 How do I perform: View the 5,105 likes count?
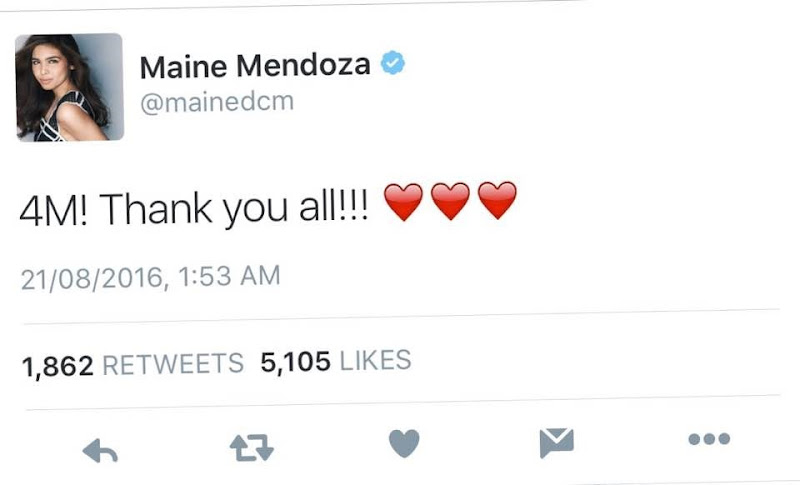pos(295,362)
